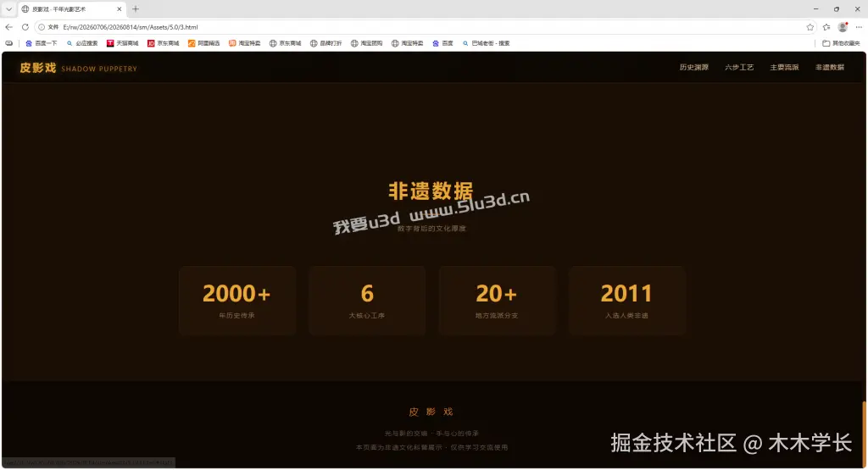The width and height of the screenshot is (868, 470).
Task: Open the 阿里精选 bookmark
Action: (x=203, y=43)
